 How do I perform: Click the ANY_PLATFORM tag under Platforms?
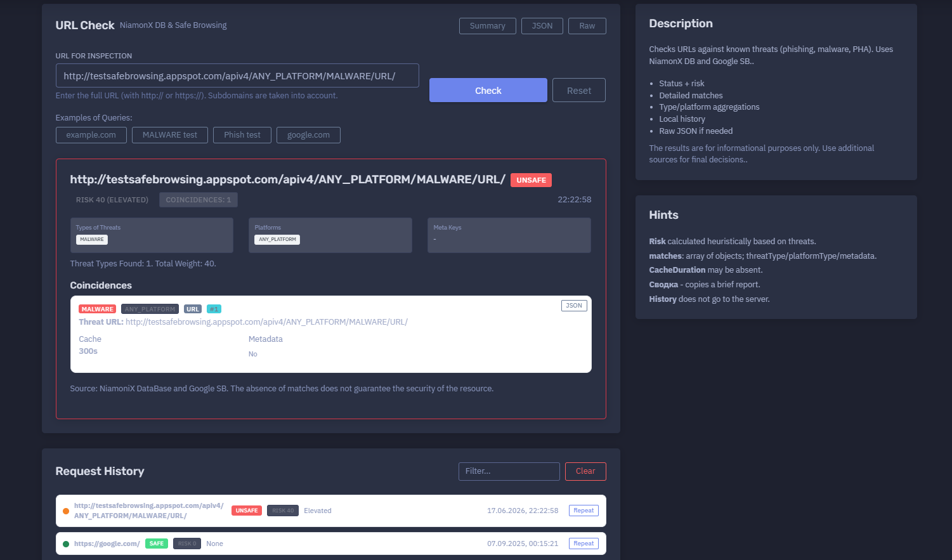click(x=277, y=240)
